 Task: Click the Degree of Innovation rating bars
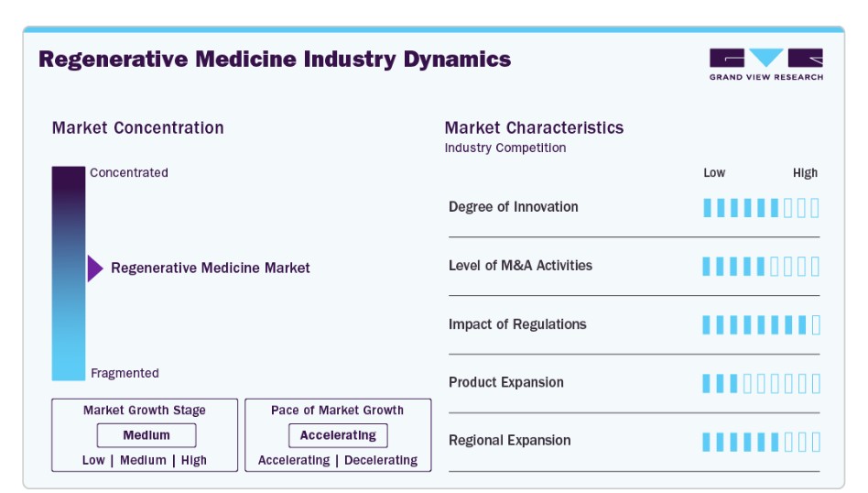click(761, 208)
